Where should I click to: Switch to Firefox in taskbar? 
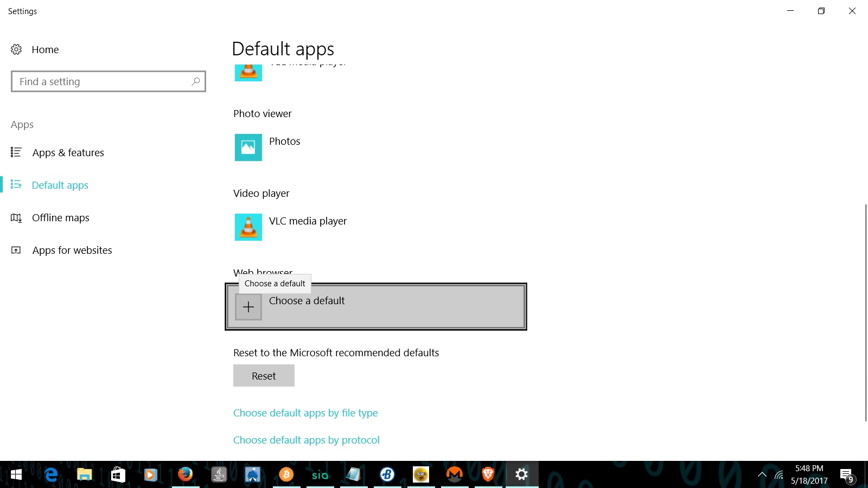click(186, 474)
